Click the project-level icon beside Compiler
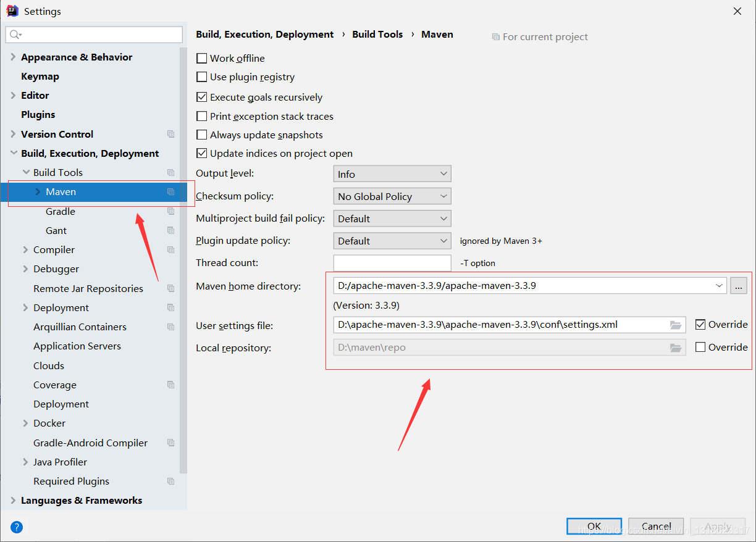 coord(171,249)
